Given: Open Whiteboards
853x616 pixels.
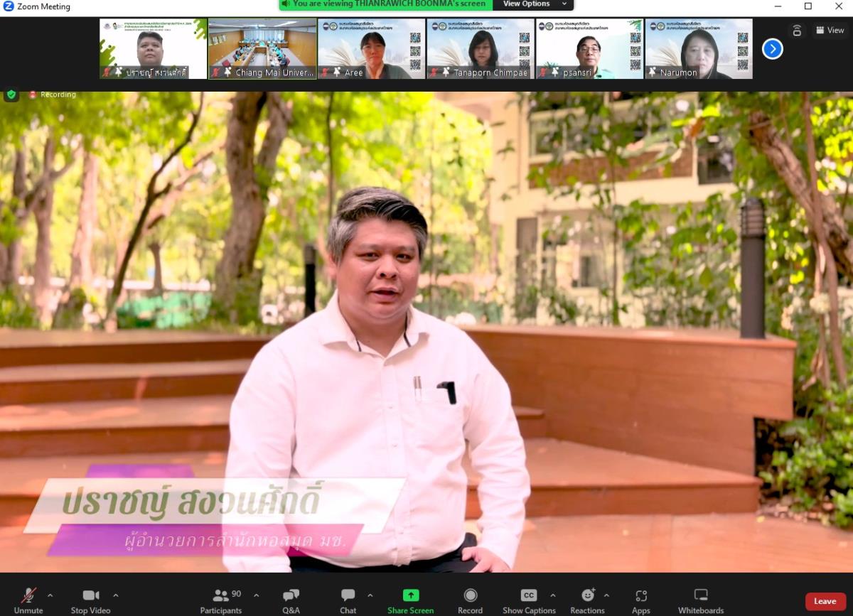Looking at the screenshot, I should tap(700, 600).
